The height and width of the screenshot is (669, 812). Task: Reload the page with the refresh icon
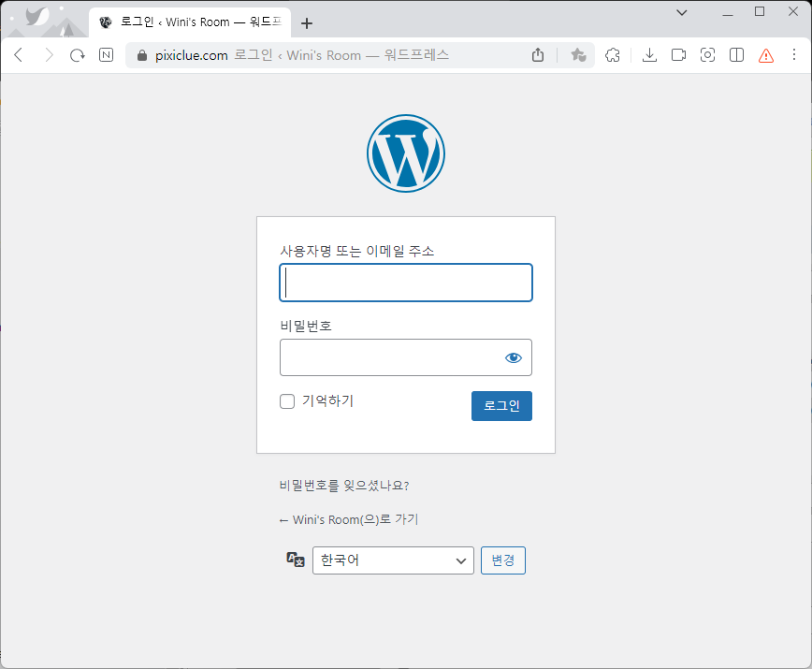[x=77, y=55]
